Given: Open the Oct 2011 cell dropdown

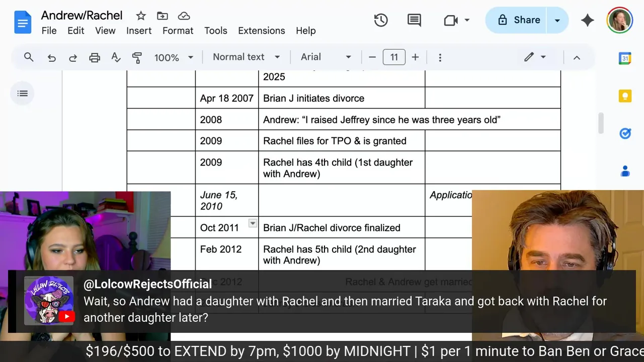Looking at the screenshot, I should pyautogui.click(x=253, y=223).
